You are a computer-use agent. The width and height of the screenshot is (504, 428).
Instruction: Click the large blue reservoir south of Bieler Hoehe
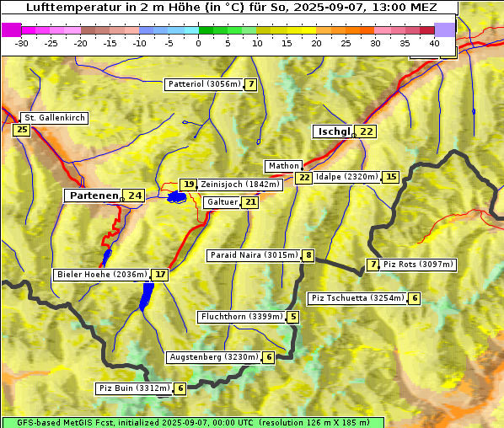[147, 297]
